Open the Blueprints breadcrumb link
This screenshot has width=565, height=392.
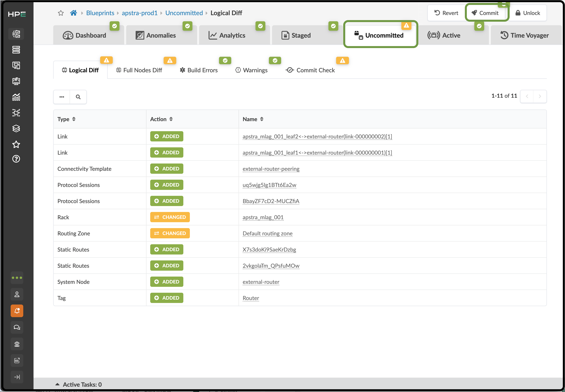click(100, 13)
